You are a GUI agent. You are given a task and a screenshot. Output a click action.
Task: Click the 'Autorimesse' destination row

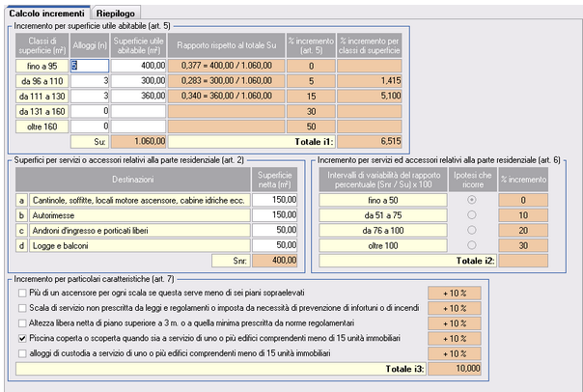click(x=140, y=215)
